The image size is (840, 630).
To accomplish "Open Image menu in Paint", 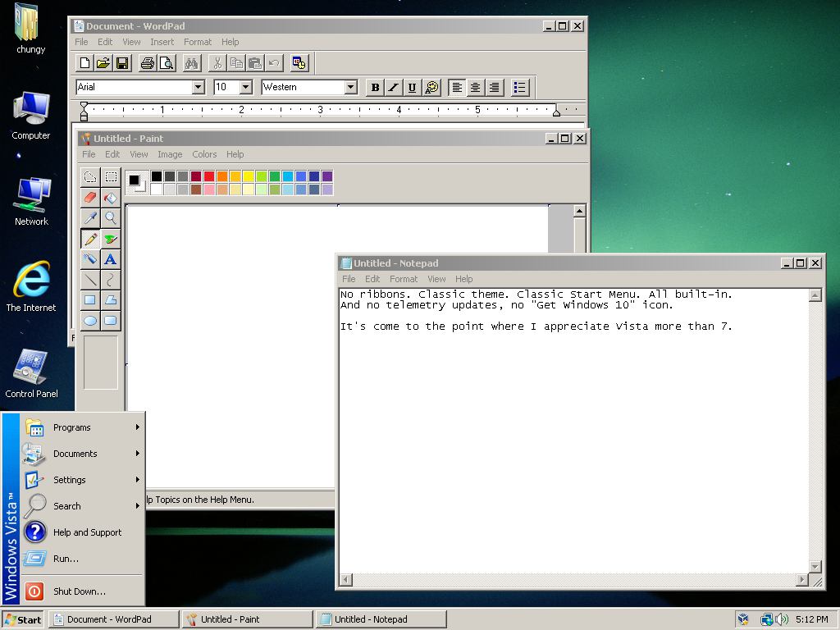I will pyautogui.click(x=170, y=154).
